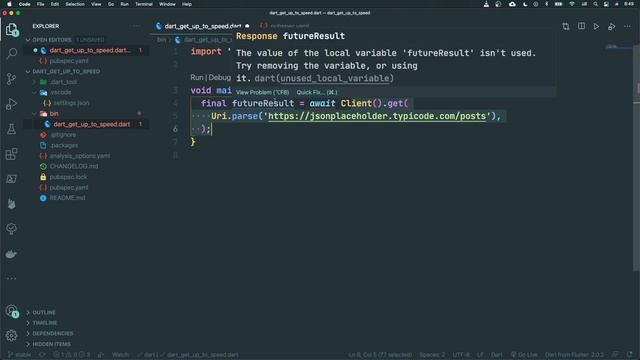Open pubspec.yaml in project tree
Viewport: 640px width, 360px height.
point(69,188)
